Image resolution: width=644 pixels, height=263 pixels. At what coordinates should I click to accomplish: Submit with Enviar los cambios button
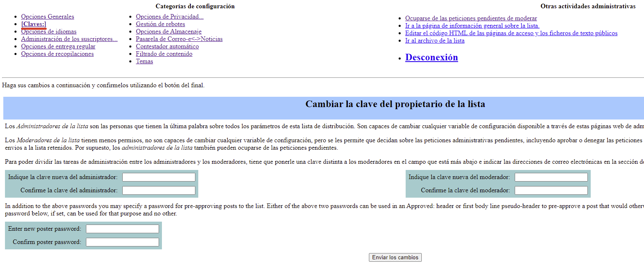tap(395, 257)
